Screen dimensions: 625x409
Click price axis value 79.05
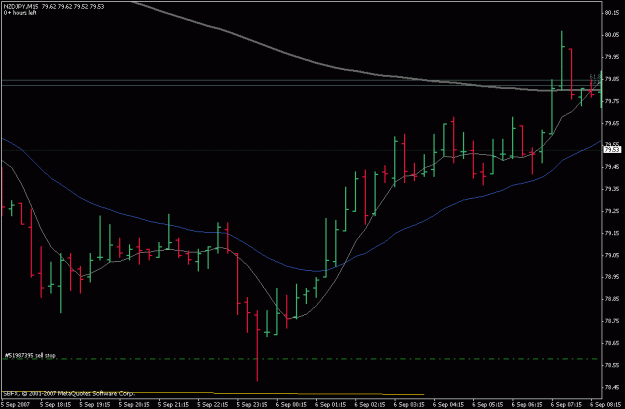612,255
